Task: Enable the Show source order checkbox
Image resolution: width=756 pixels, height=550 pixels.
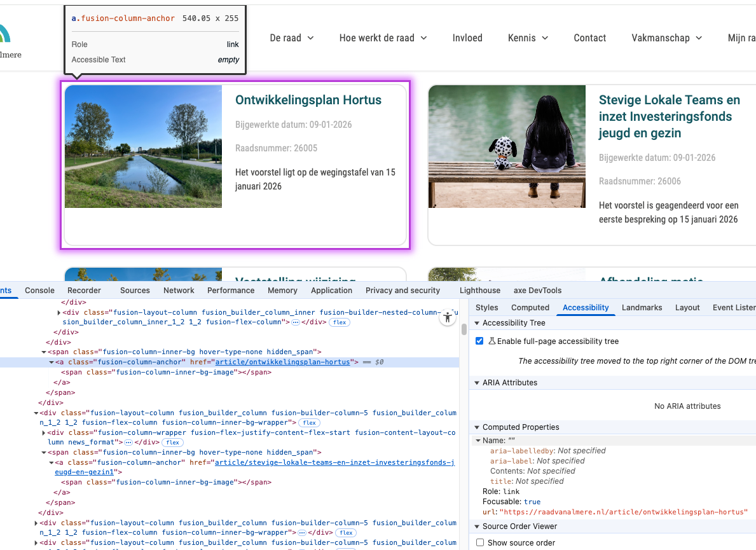Action: pos(480,542)
